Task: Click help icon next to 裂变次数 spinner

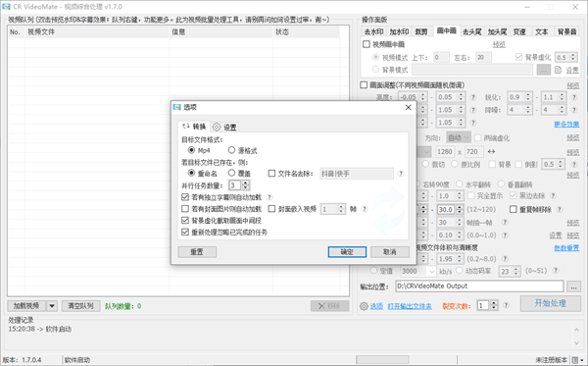Action: tap(507, 305)
